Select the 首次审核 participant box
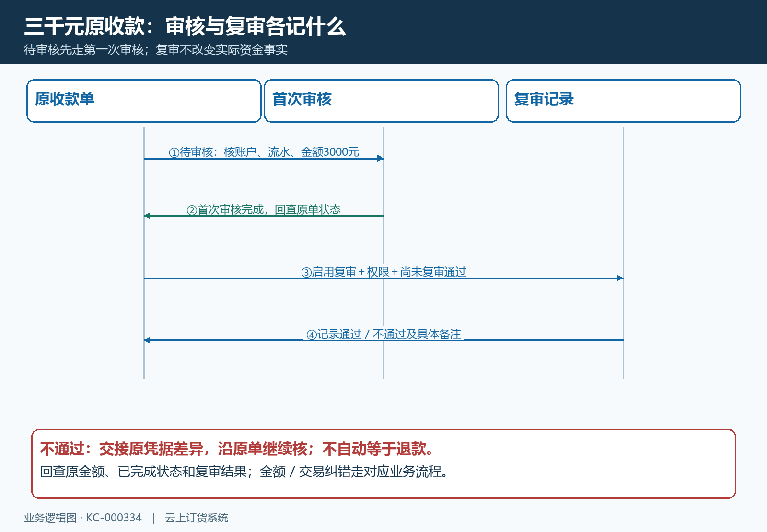This screenshot has height=532, width=767. [381, 101]
